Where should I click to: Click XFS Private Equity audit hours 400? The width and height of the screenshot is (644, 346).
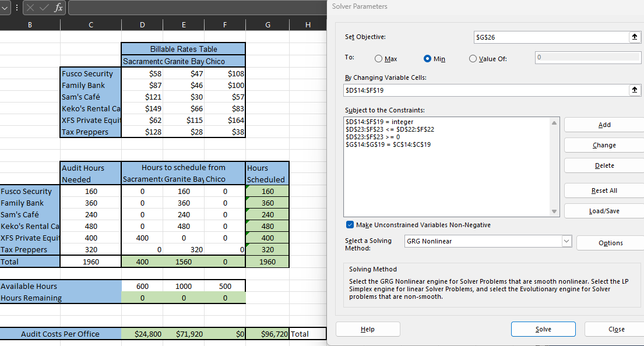[91, 238]
